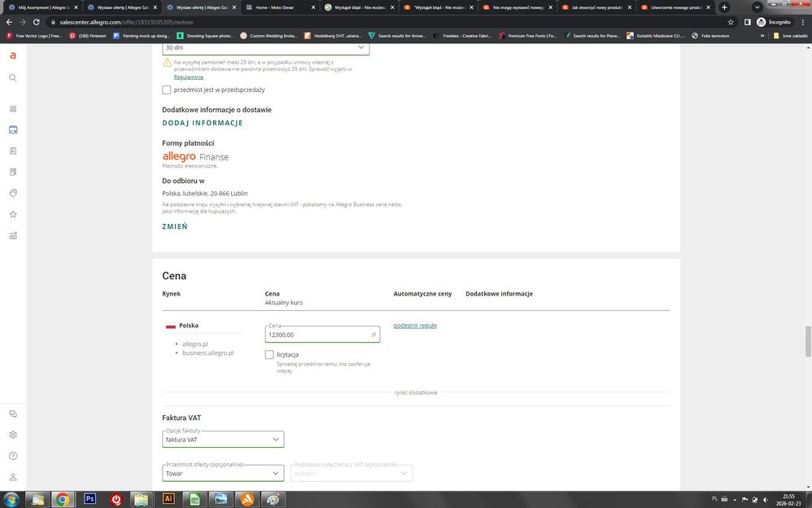Open the statistics chart icon in sidebar

click(12, 236)
